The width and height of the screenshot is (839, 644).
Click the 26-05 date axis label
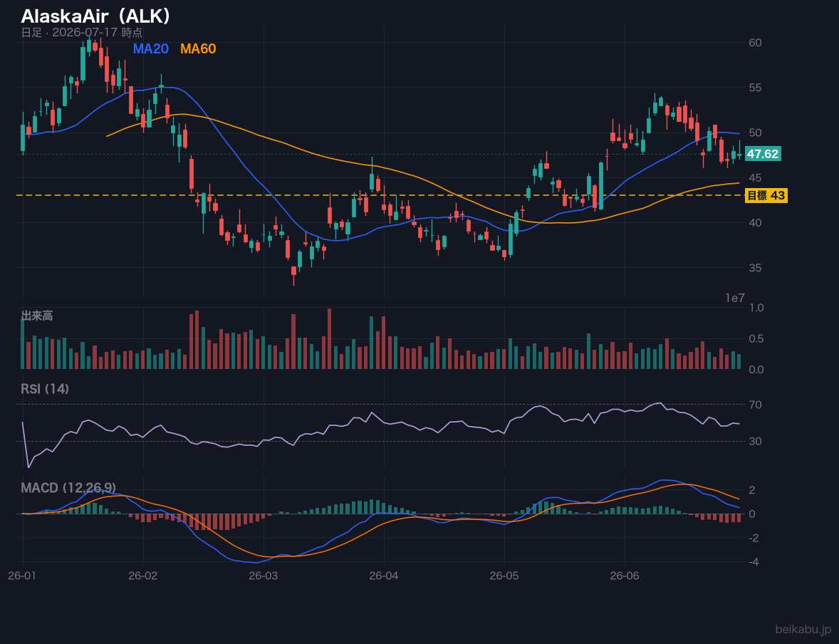point(504,576)
